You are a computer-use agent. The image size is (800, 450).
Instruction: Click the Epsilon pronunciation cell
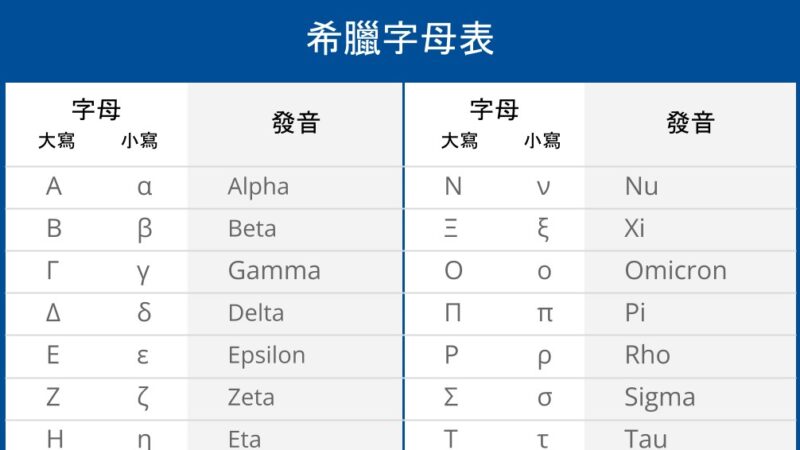(266, 355)
